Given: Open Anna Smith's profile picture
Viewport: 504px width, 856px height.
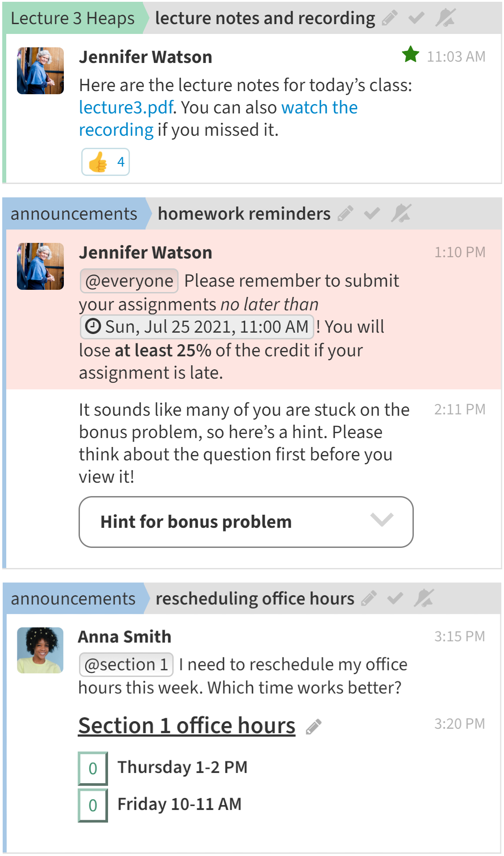Looking at the screenshot, I should (40, 650).
